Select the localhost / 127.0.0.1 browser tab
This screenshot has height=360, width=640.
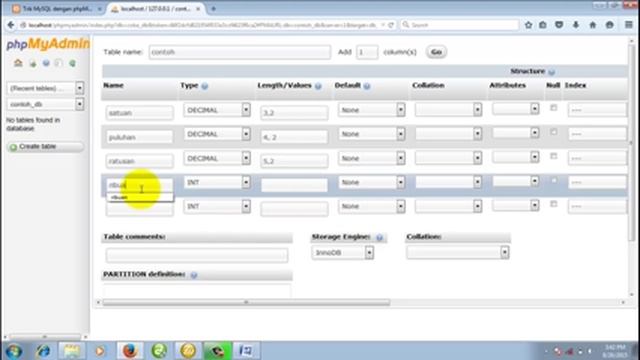pos(155,9)
